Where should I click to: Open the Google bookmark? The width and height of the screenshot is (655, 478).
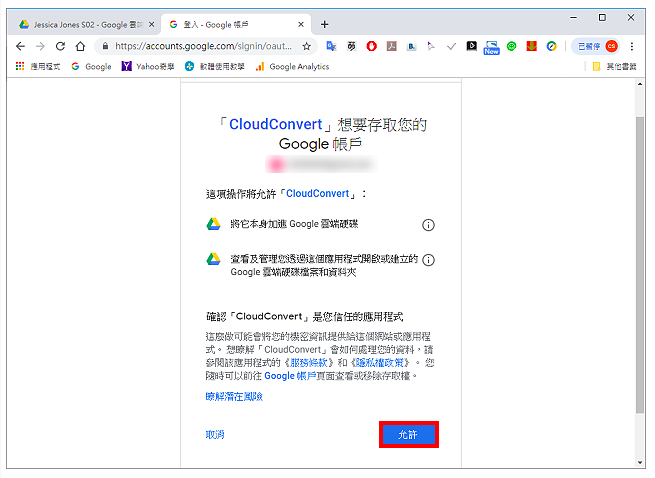[91, 66]
